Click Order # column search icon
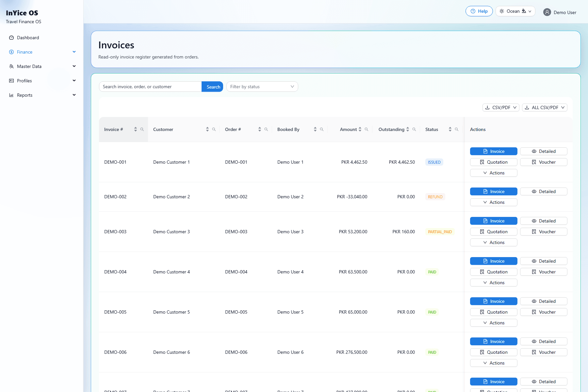588x392 pixels. pyautogui.click(x=266, y=129)
